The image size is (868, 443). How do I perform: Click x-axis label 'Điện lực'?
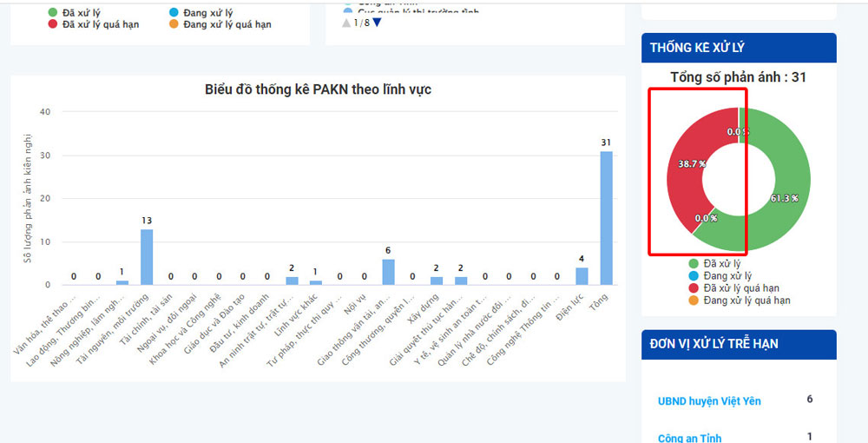pos(571,306)
